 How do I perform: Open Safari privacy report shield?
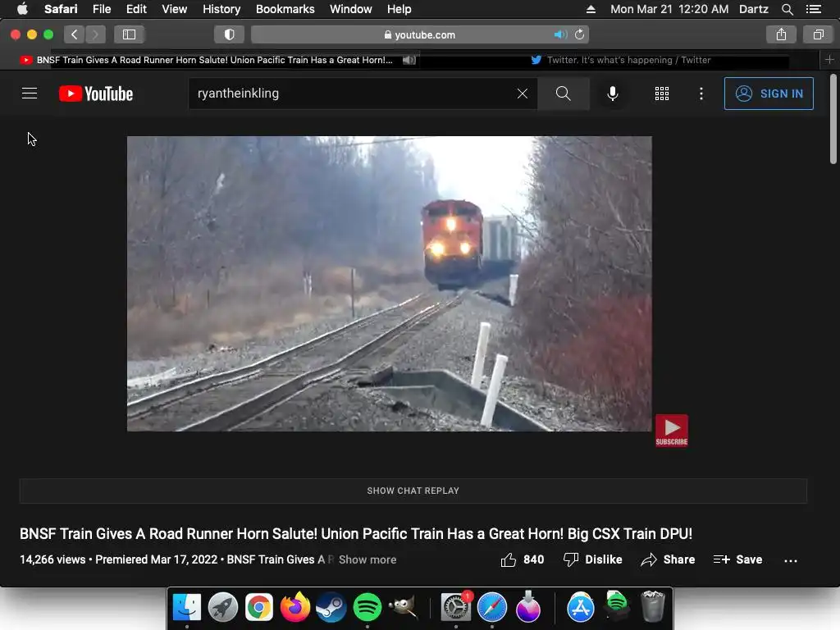coord(230,34)
